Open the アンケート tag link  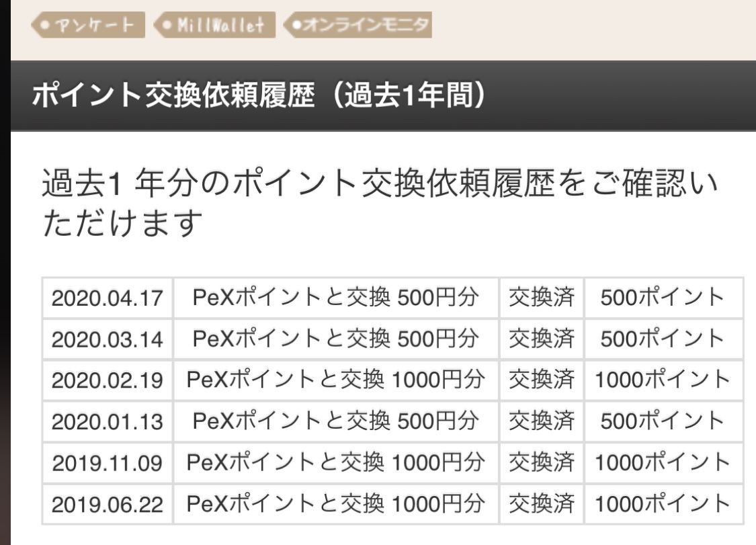pos(88,25)
